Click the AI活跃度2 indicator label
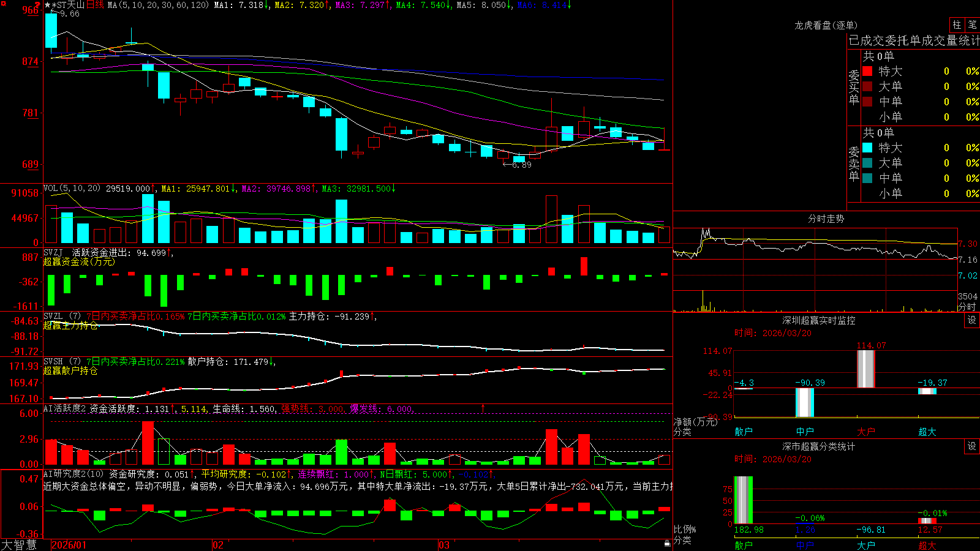This screenshot has width=980, height=551. point(65,408)
